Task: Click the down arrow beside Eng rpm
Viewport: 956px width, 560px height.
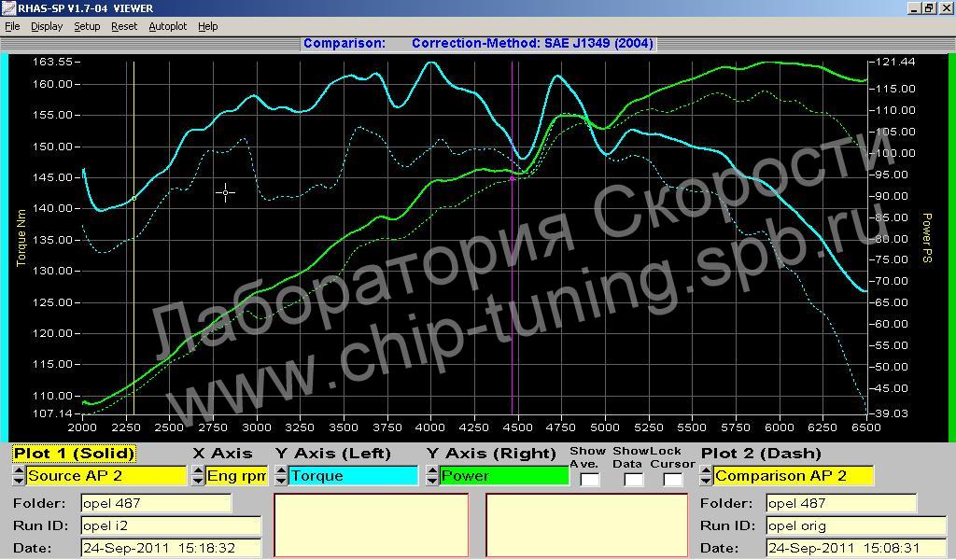Action: 198,480
